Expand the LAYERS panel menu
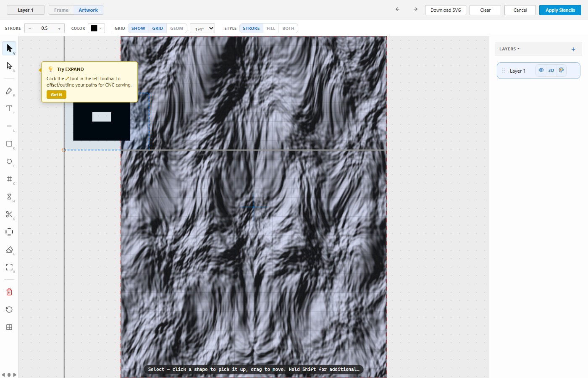The width and height of the screenshot is (588, 378). [509, 49]
